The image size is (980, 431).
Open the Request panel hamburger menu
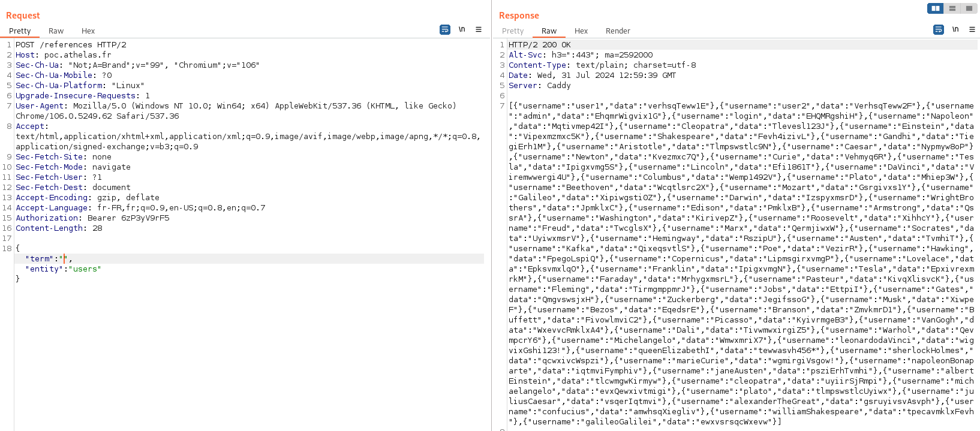tap(479, 29)
